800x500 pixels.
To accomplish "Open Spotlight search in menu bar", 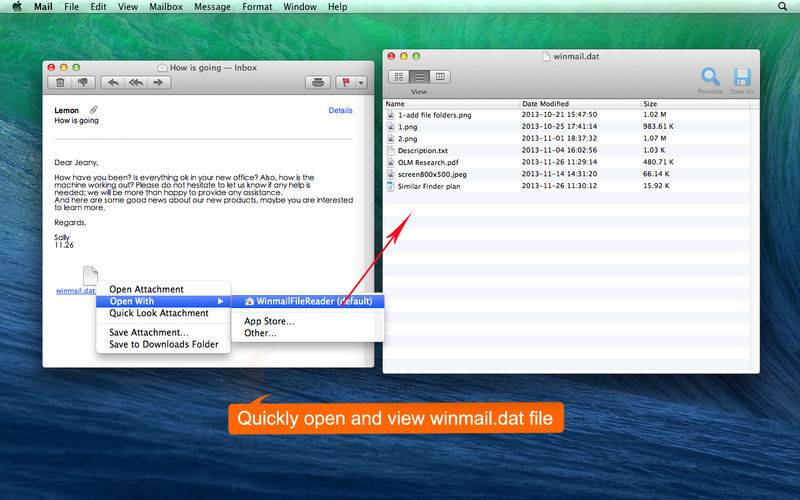I will (x=782, y=7).
